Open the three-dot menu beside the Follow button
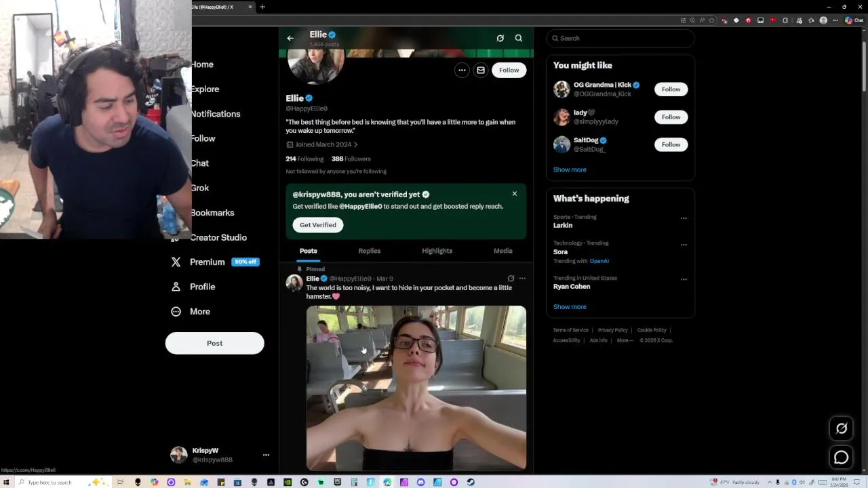868x488 pixels. click(462, 70)
